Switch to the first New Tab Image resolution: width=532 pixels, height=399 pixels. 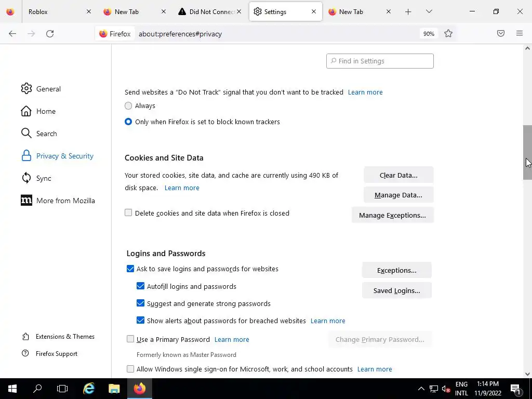click(134, 11)
